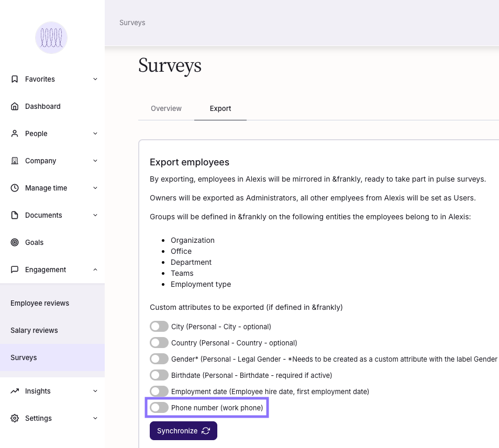Enable the Phone number (work phone) toggle
The width and height of the screenshot is (499, 448).
pos(159,408)
